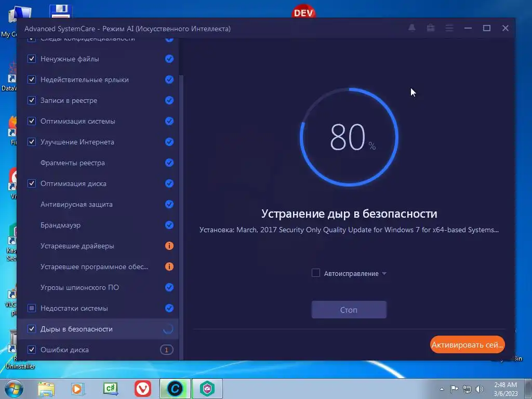Click orange warning icon for Устаревшее программное обеспечение

[169, 267]
